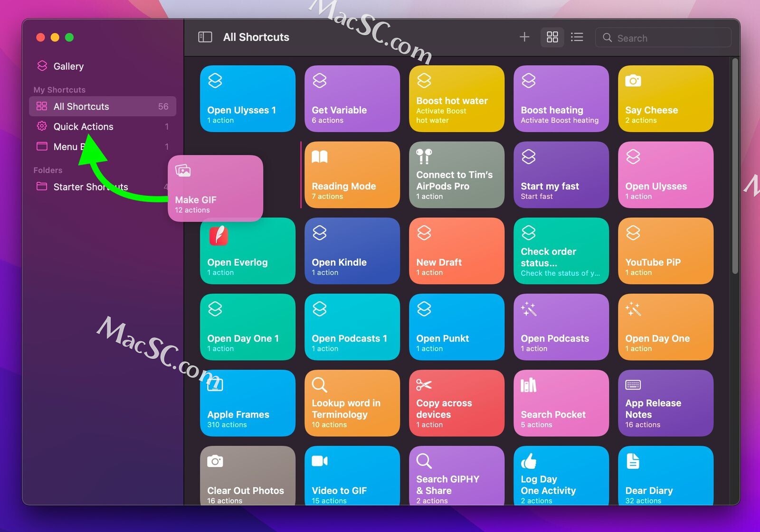Click the Gallery stacked-layers icon
This screenshot has height=532, width=760.
tap(42, 66)
